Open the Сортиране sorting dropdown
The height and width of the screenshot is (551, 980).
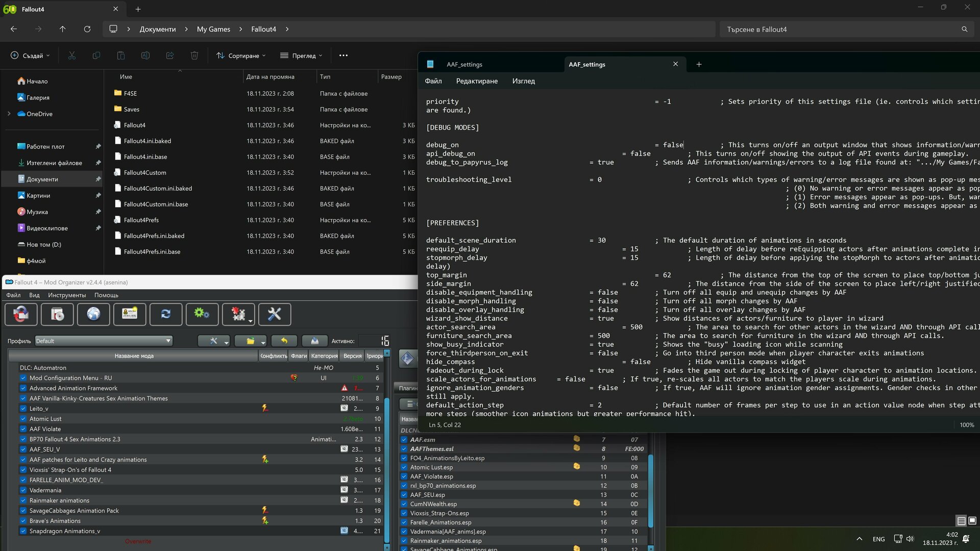coord(241,55)
